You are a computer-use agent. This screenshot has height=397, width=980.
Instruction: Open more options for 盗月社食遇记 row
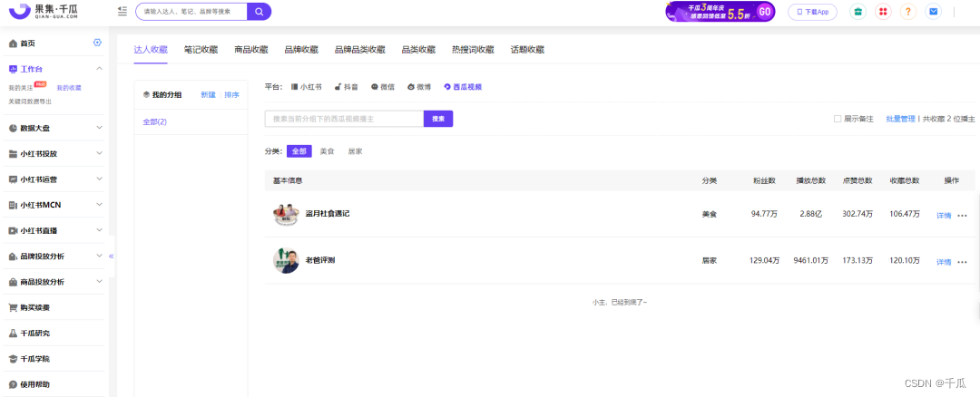point(962,216)
